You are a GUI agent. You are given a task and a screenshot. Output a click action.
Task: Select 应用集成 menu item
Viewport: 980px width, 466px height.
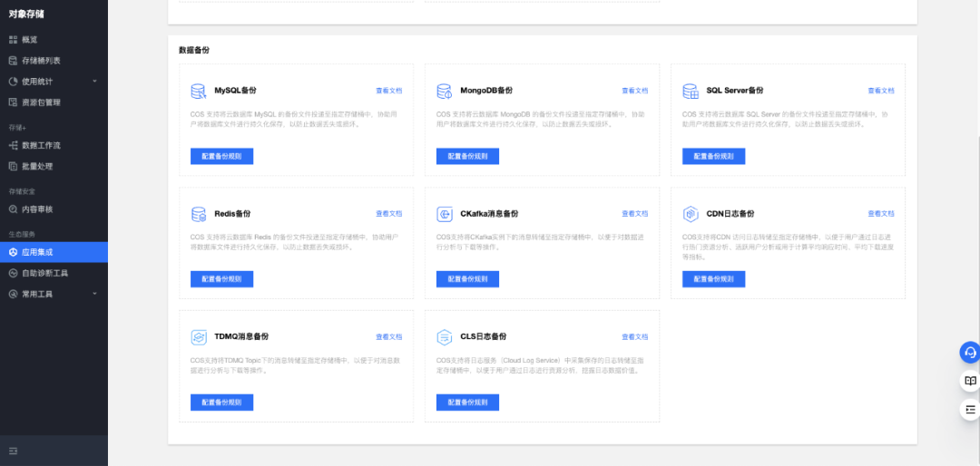coord(54,252)
